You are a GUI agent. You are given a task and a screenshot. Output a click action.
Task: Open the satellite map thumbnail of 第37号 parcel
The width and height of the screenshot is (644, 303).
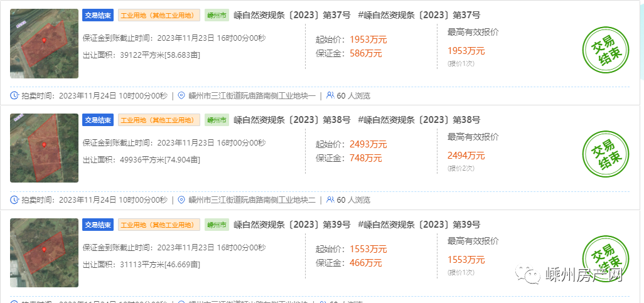click(44, 44)
